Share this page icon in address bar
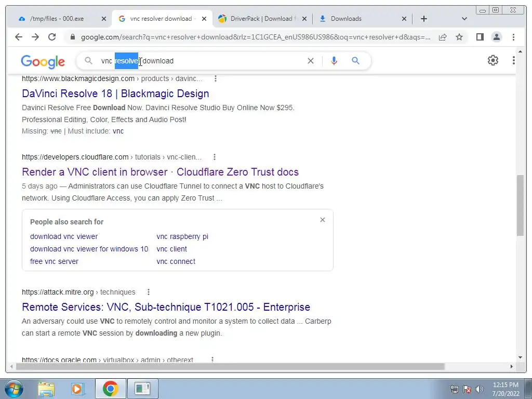Viewport: 532px width, 399px height. point(443,37)
